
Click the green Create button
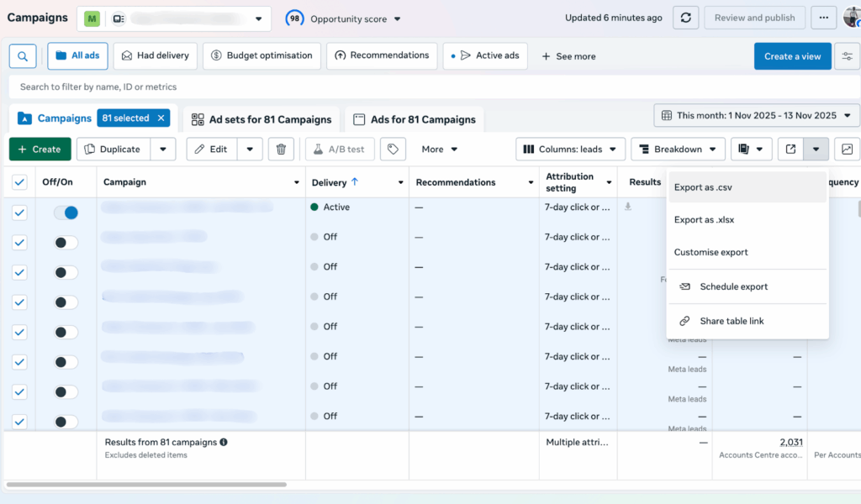(x=40, y=150)
